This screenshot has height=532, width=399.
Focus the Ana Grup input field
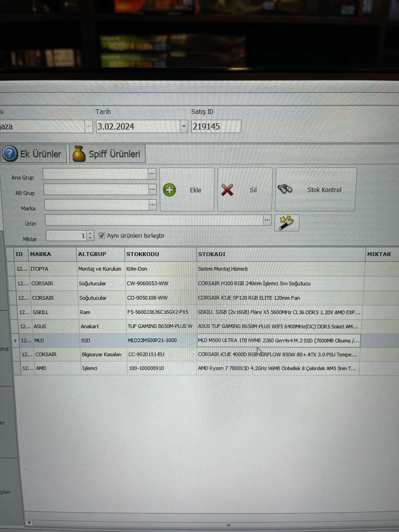pyautogui.click(x=96, y=174)
